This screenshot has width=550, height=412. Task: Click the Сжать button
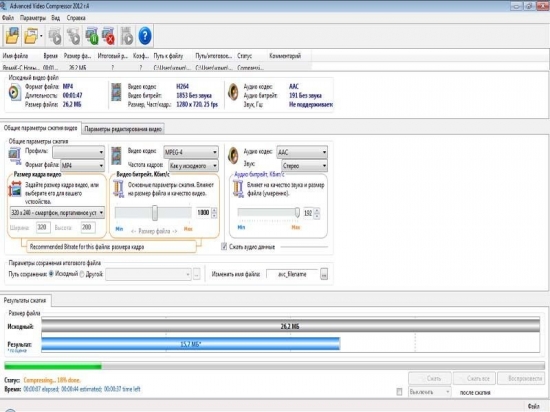[430, 378]
